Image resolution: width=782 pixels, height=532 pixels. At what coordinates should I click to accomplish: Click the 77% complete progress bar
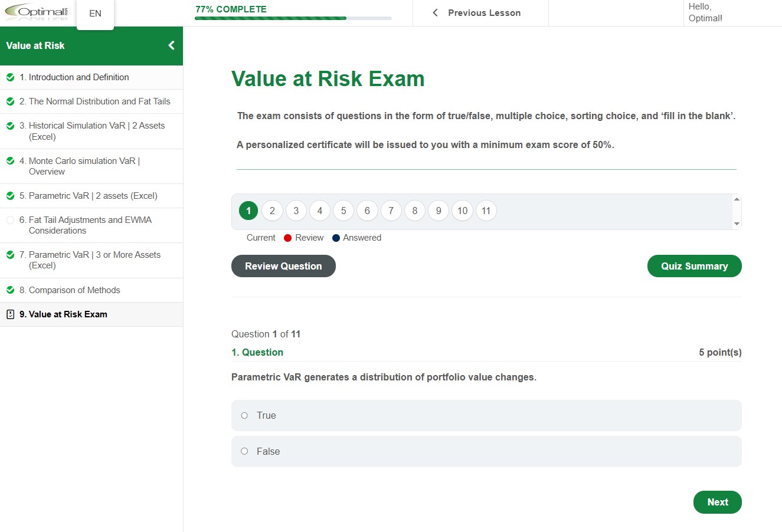coord(293,18)
